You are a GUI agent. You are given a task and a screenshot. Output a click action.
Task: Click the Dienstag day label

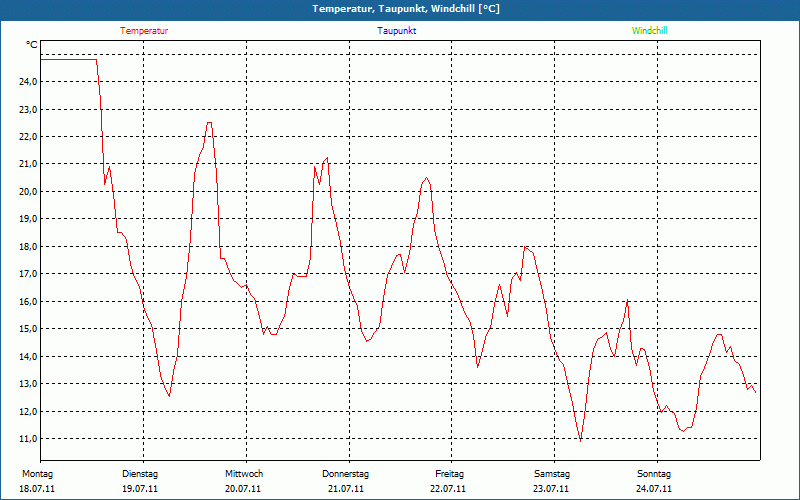(140, 474)
